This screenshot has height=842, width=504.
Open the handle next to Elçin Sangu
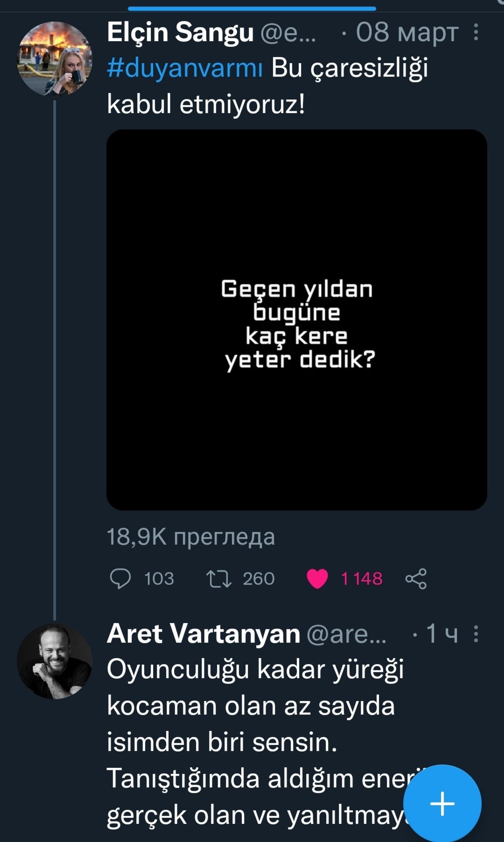[288, 33]
